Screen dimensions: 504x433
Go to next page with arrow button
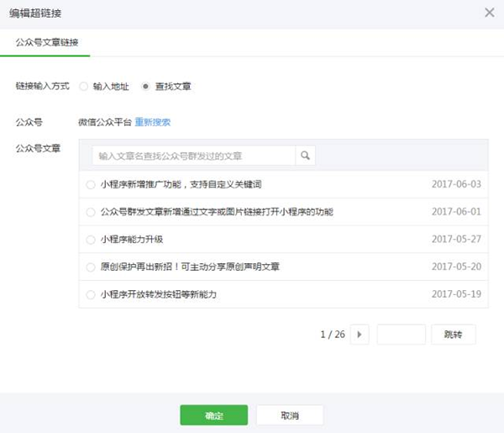360,335
